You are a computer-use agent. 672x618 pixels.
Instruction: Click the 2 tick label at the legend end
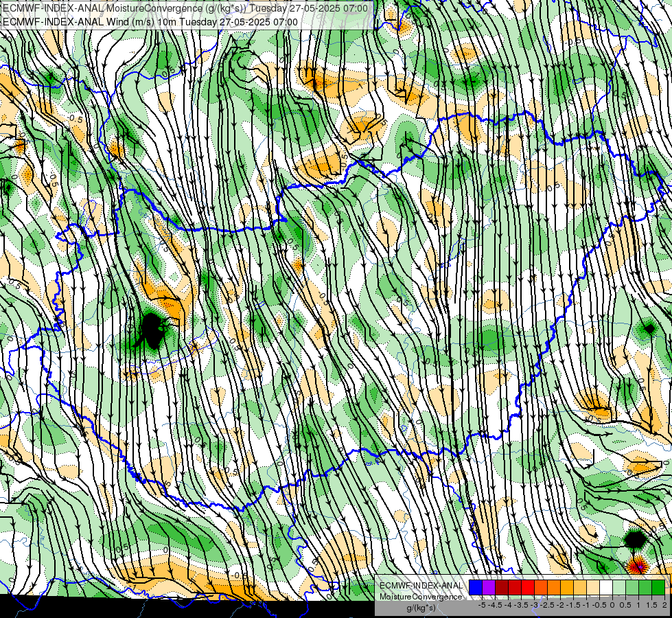[664, 605]
